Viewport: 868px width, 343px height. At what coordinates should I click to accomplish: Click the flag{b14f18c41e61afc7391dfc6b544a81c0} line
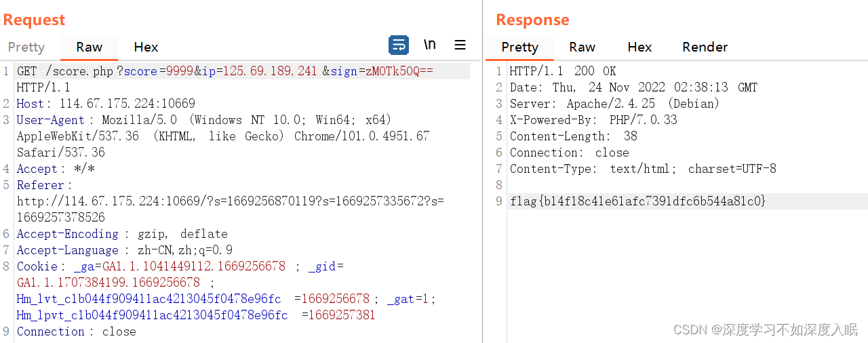[x=637, y=201]
